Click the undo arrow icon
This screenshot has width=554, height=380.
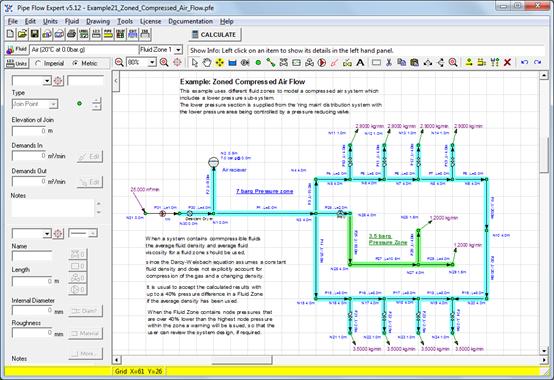[x=525, y=63]
